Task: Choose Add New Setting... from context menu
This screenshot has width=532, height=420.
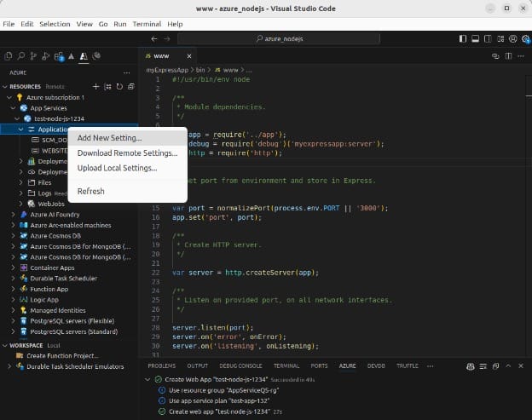Action: (x=128, y=138)
